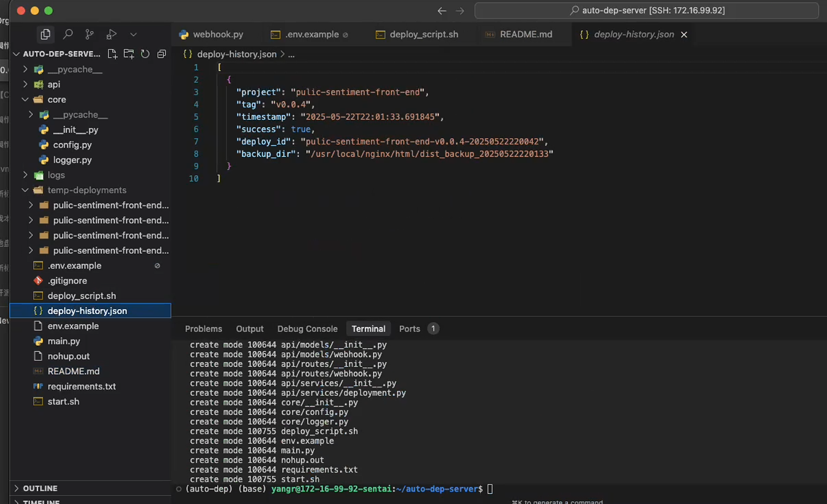Expand the api folder
Viewport: 827px width, 504px height.
53,84
